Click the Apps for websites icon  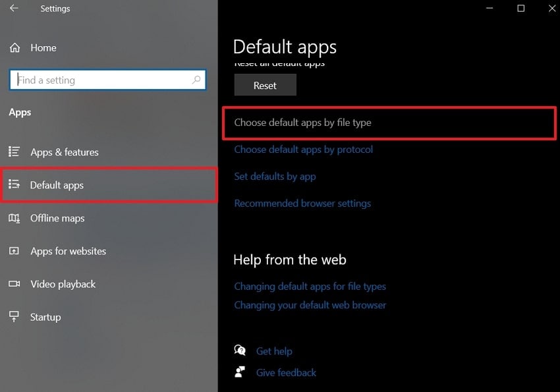tap(14, 251)
